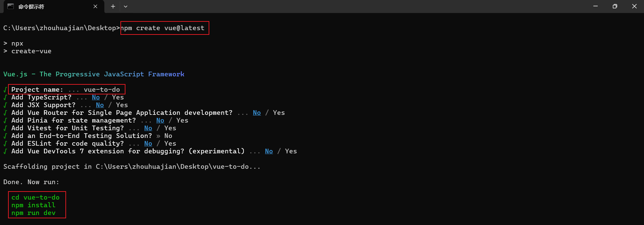
Task: Select the 命令提示符 tab title
Action: coord(31,7)
